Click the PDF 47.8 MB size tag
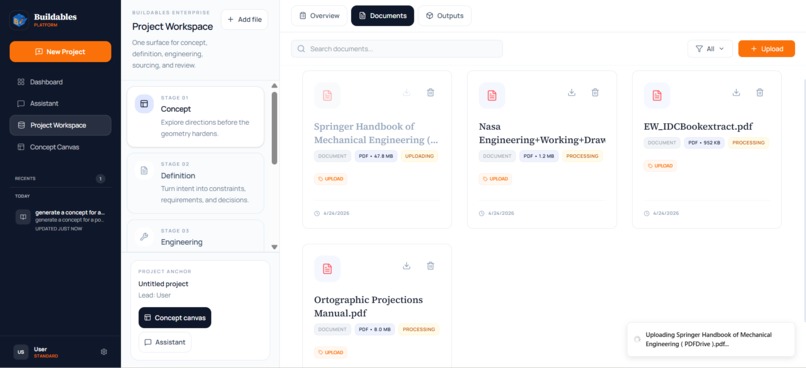This screenshot has height=368, width=806. click(376, 156)
